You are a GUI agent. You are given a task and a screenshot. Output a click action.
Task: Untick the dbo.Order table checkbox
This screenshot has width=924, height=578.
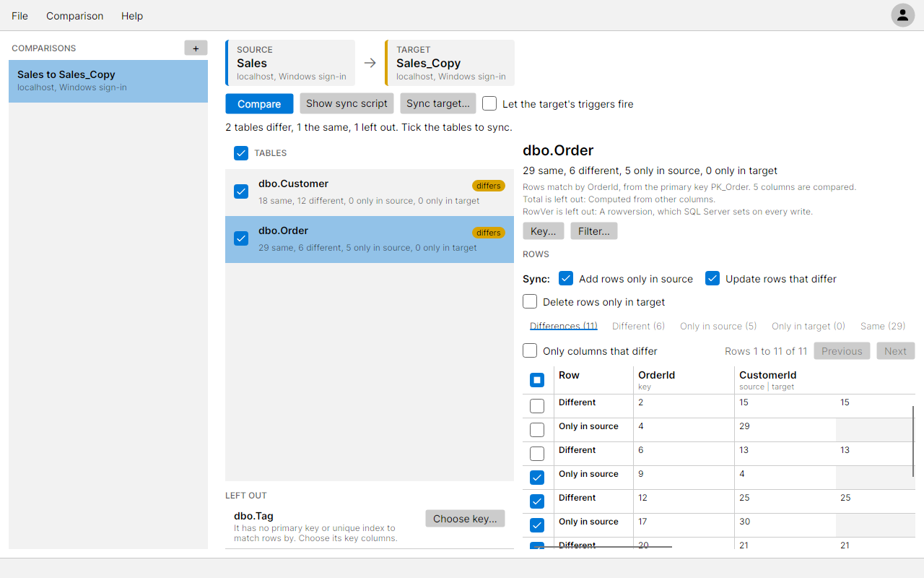241,238
